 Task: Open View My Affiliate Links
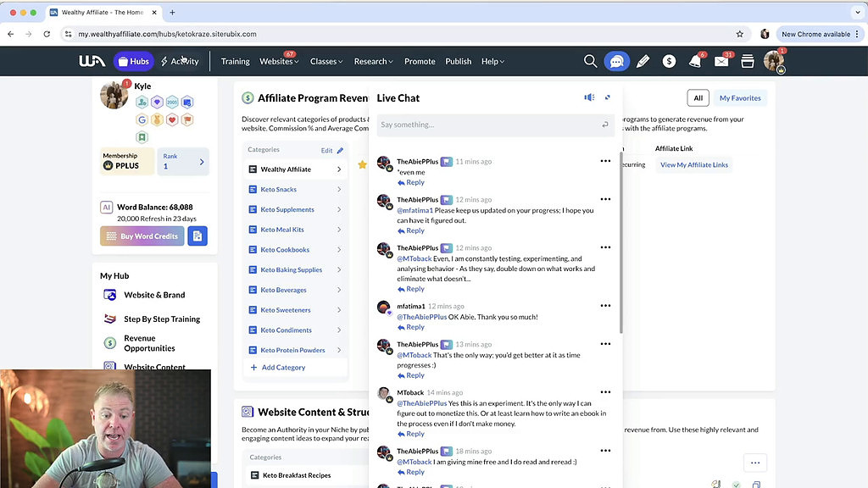[x=694, y=164]
